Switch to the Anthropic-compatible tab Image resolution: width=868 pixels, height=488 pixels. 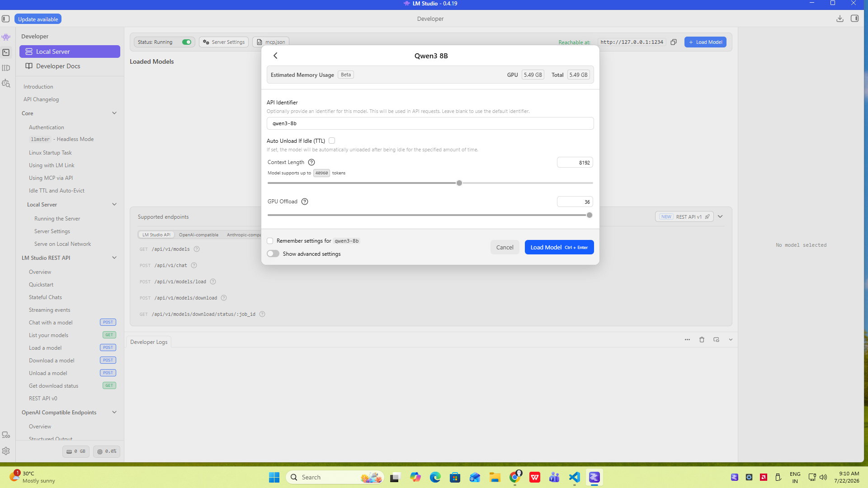pyautogui.click(x=244, y=235)
